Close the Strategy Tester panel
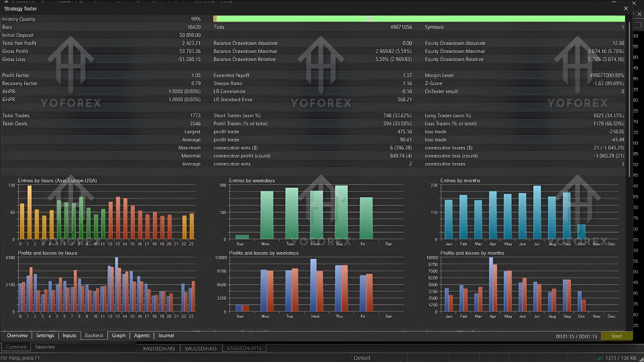The height and width of the screenshot is (362, 644). 626,9
